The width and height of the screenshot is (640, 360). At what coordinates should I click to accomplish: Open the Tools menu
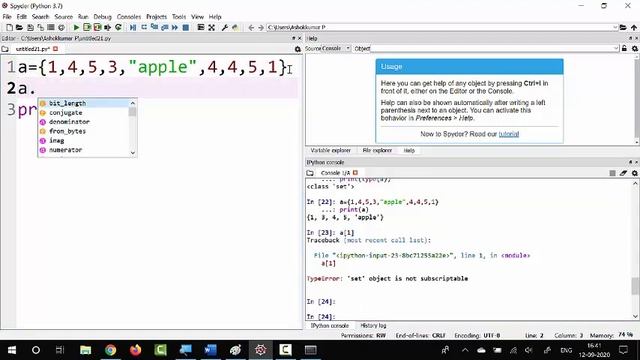pos(179,17)
